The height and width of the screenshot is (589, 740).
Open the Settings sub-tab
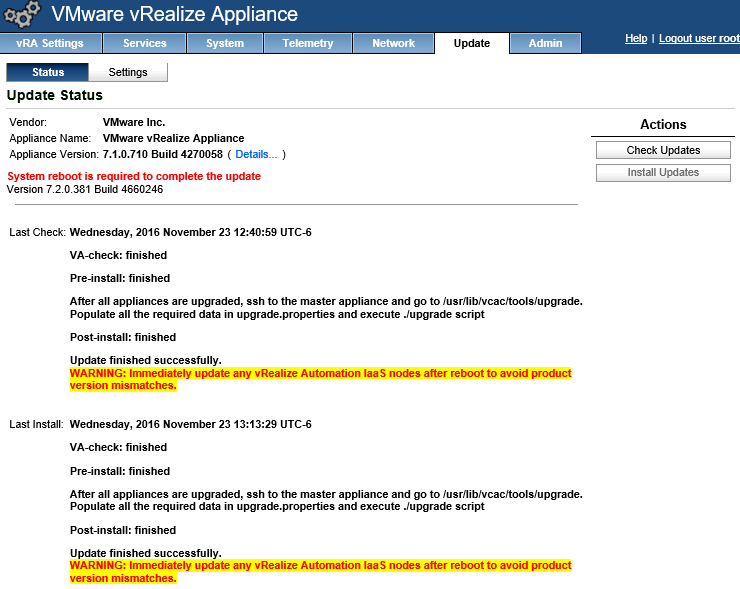(128, 72)
